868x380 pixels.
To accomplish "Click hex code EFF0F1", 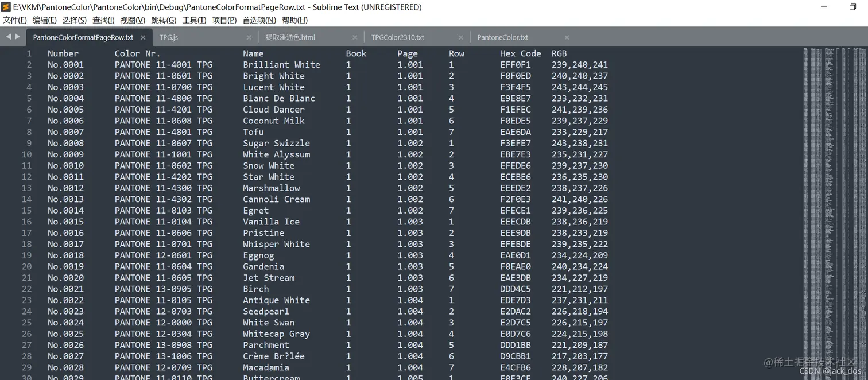I will click(516, 65).
